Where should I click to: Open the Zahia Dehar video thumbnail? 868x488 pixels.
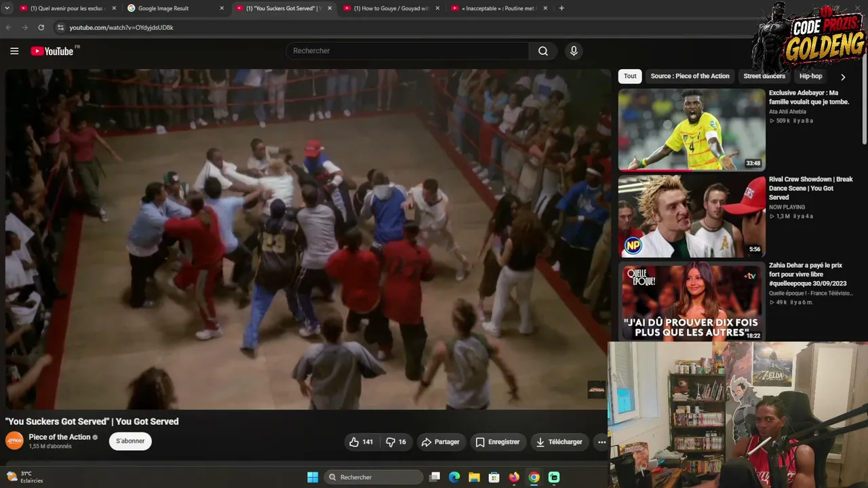click(x=691, y=302)
